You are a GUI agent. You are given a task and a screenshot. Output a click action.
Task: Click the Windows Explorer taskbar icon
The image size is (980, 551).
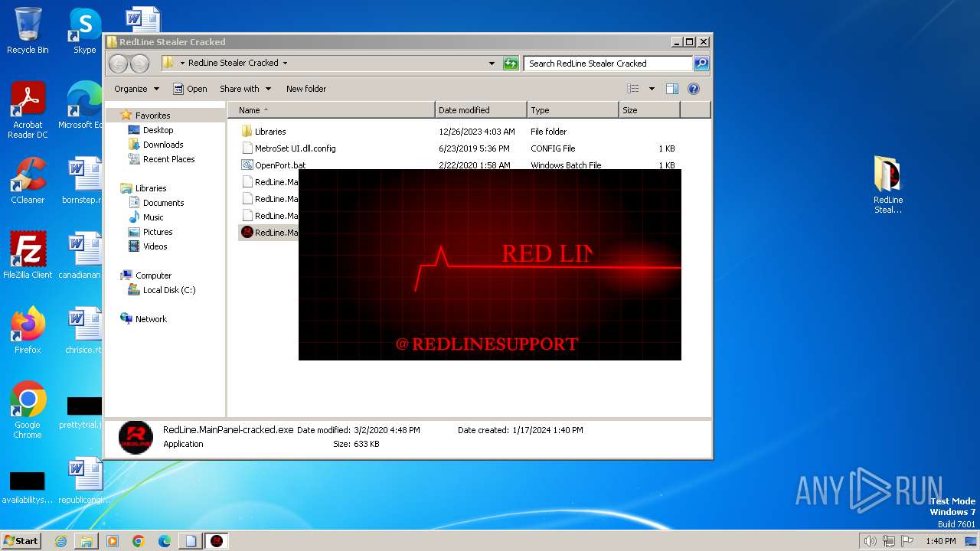[x=87, y=541]
